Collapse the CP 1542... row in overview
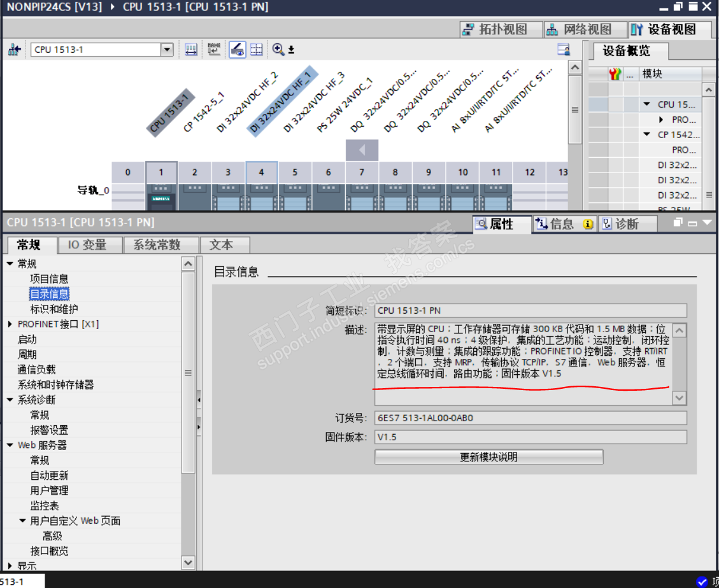The width and height of the screenshot is (719, 588). pos(647,134)
